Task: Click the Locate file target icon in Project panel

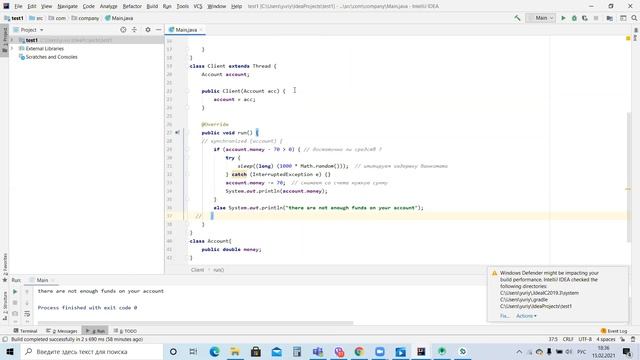Action: point(123,30)
